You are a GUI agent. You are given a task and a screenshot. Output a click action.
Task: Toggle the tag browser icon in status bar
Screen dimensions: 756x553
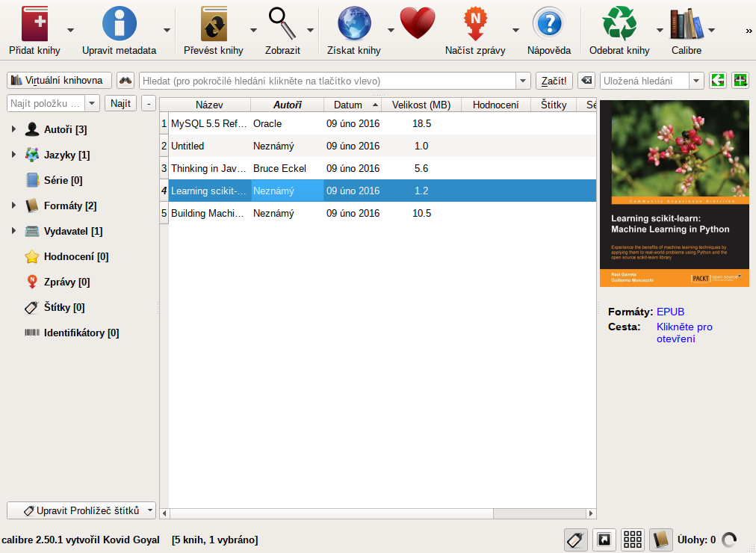click(576, 540)
